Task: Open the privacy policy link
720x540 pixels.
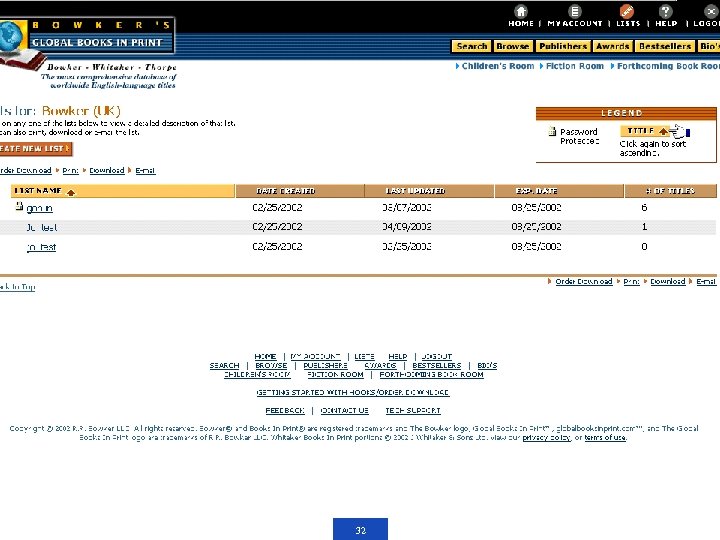Action: pyautogui.click(x=546, y=438)
